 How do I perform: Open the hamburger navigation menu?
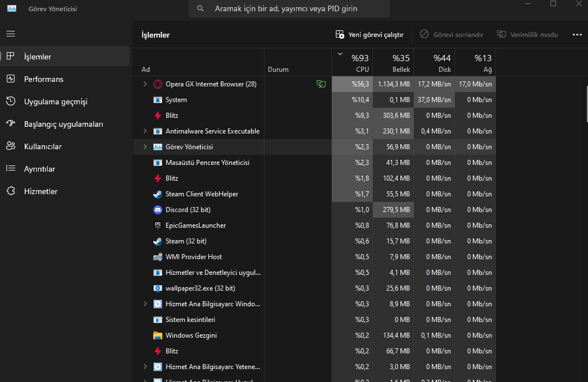pos(11,34)
